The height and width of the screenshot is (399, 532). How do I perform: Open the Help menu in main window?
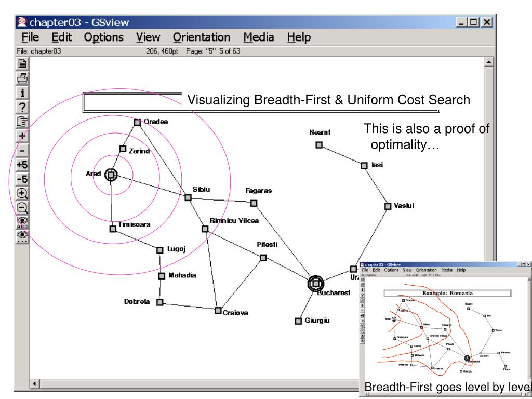click(299, 37)
